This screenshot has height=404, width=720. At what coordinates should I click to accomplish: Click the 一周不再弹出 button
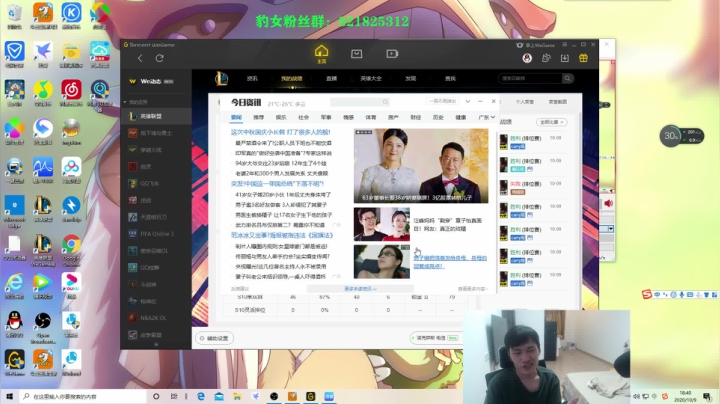[x=442, y=101]
